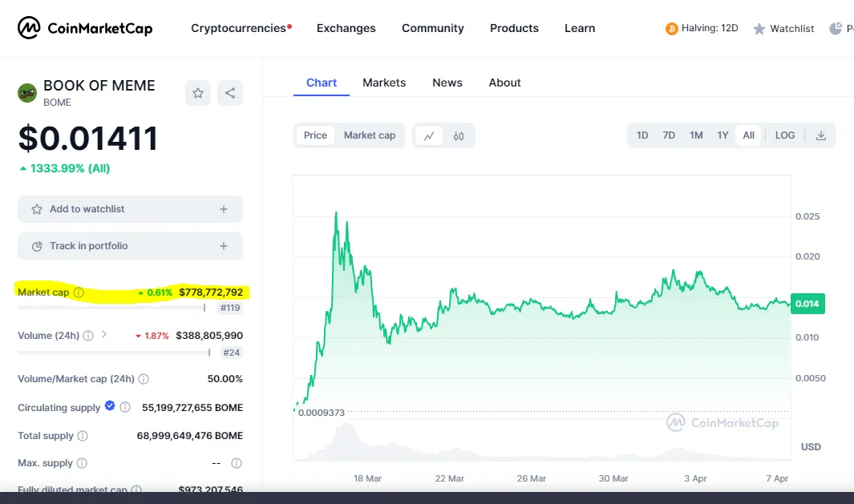Screen dimensions: 854x504
Task: Click the Bitcoin Halving countdown icon
Action: point(672,29)
